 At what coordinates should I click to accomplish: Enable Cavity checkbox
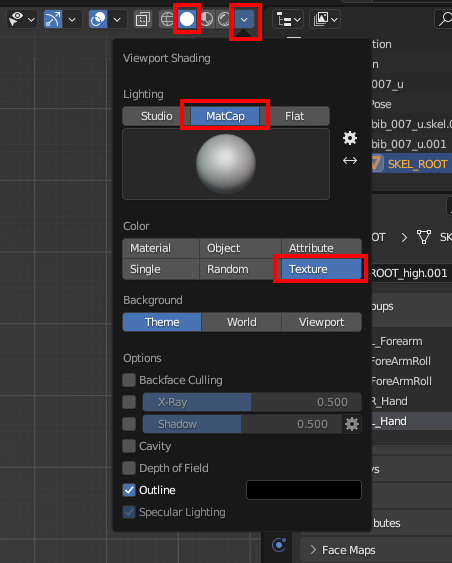click(129, 446)
